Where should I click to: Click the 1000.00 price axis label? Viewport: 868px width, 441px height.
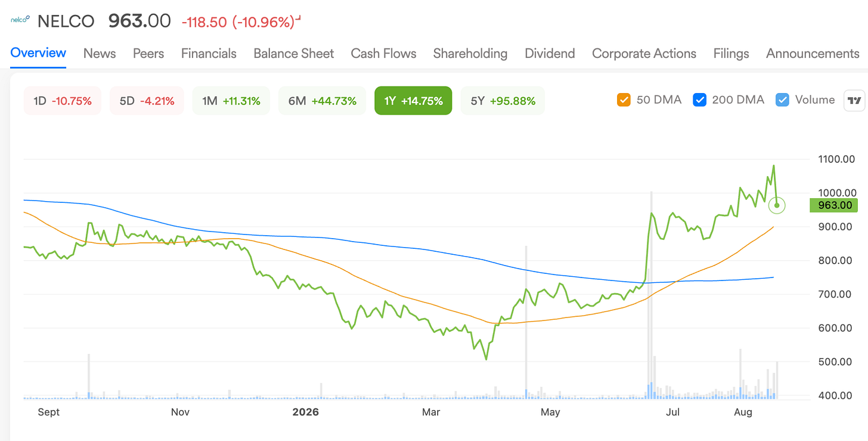coord(837,193)
